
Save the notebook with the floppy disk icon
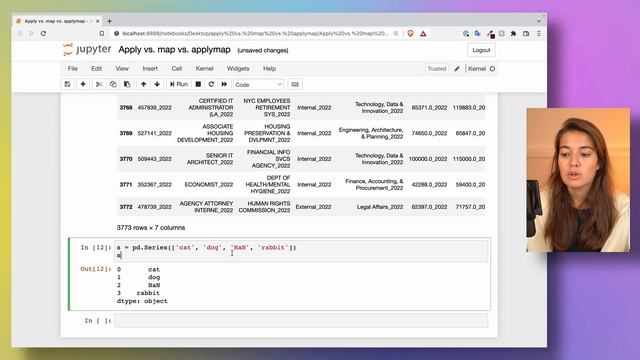pos(67,84)
